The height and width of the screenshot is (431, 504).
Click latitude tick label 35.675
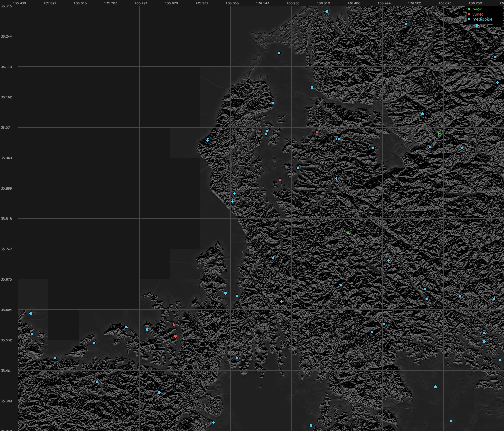(x=6, y=279)
